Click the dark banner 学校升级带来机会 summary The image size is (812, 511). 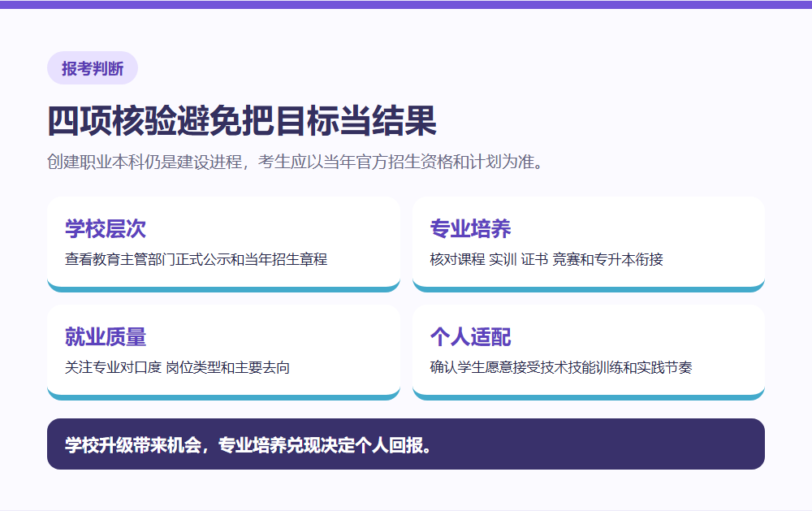(405, 444)
